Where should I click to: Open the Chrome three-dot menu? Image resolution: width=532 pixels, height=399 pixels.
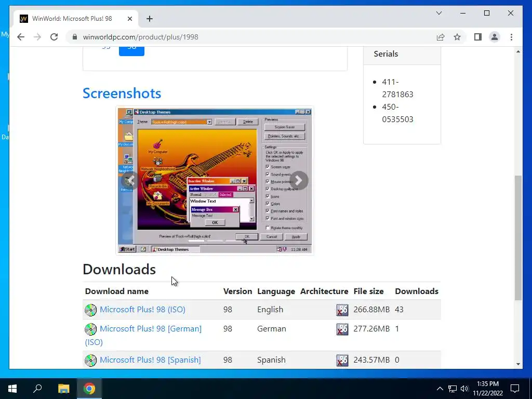coord(511,37)
